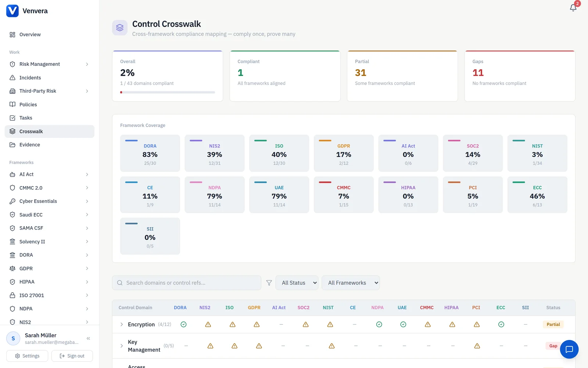Click Sarah Müller's avatar circle
588x368 pixels.
point(13,339)
